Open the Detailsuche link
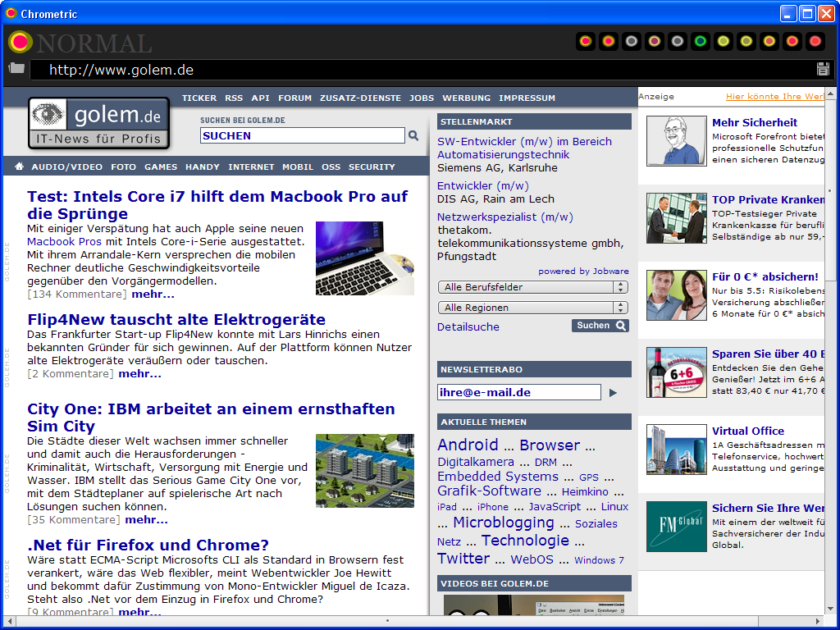This screenshot has width=840, height=630. (x=468, y=326)
